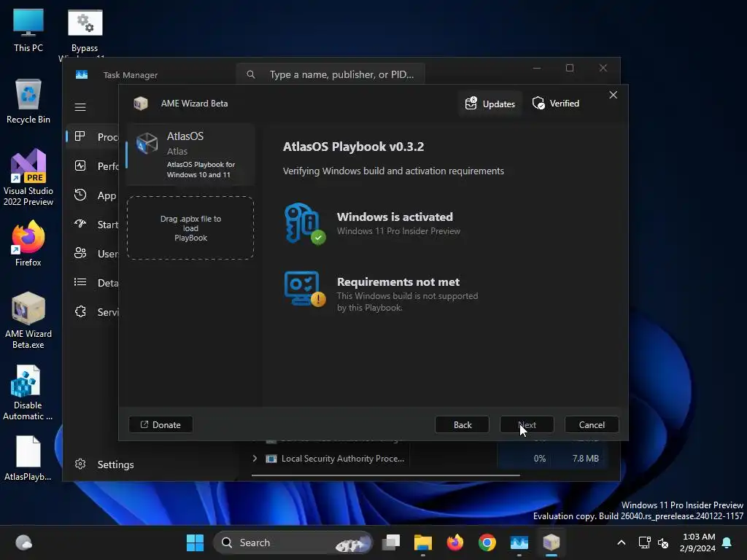Screen dimensions: 747x560
Task: Click the muted volume tray icon
Action: pyautogui.click(x=662, y=542)
